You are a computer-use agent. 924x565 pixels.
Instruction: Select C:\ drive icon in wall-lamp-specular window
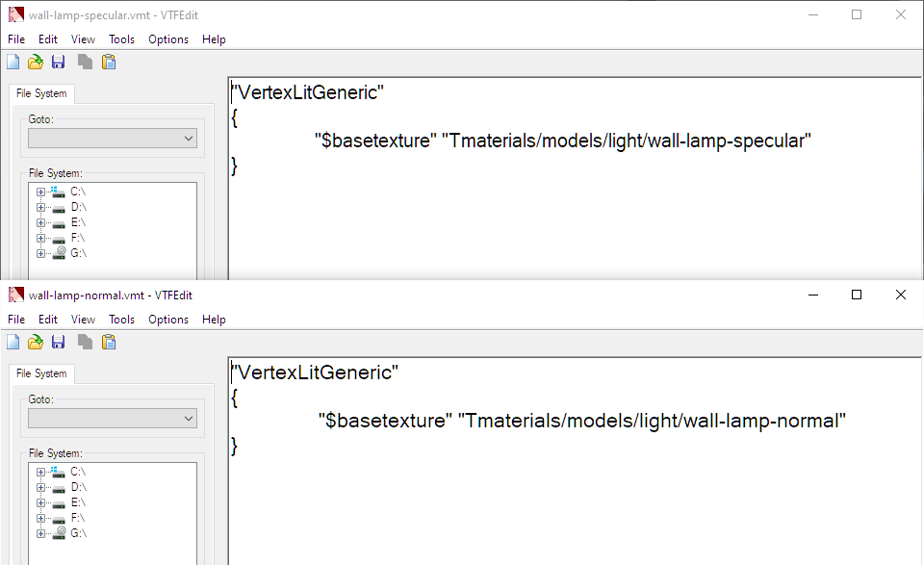58,192
